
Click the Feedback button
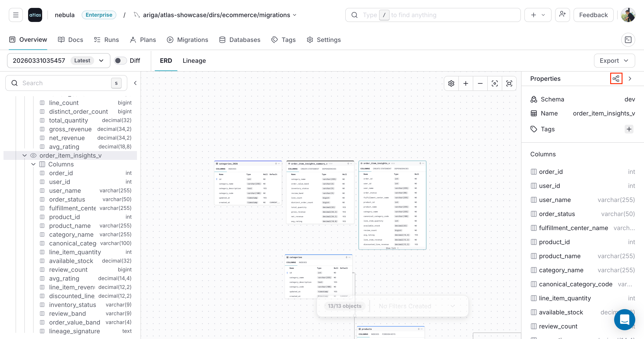(594, 15)
